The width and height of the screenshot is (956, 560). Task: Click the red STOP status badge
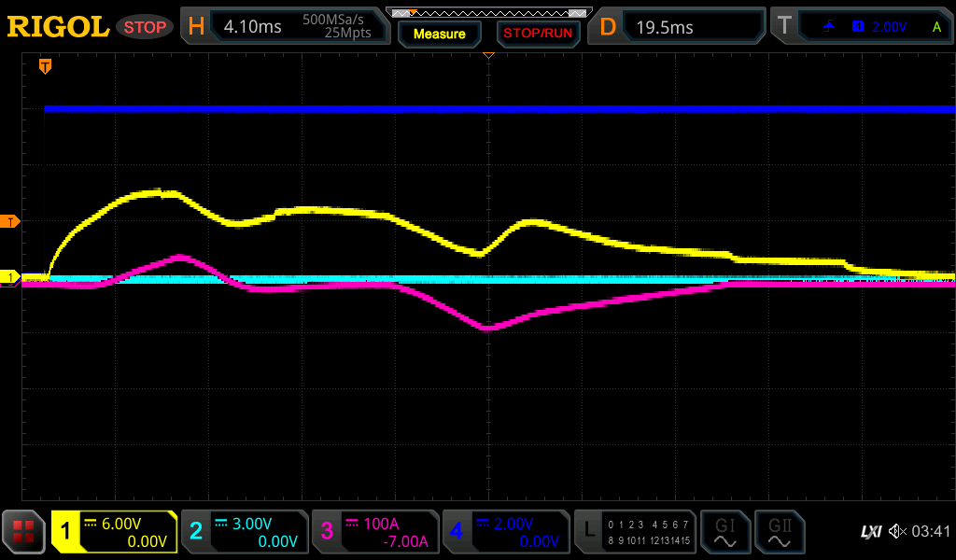[145, 27]
